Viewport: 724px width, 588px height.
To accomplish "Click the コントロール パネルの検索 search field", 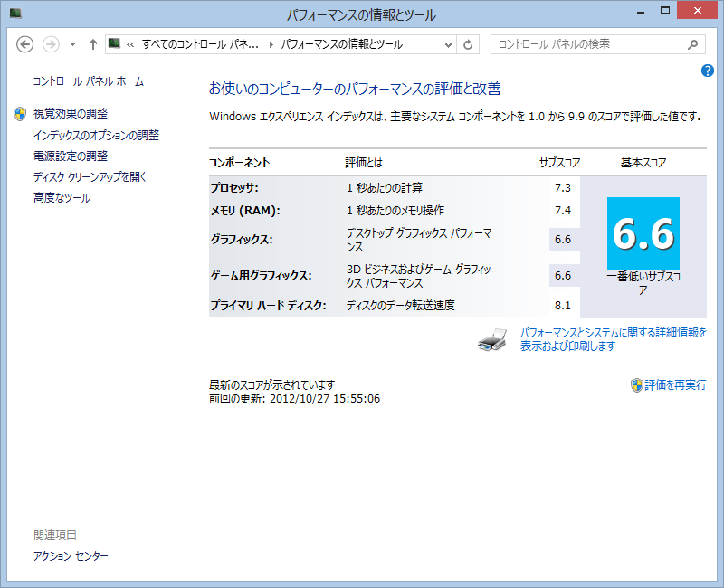I will pyautogui.click(x=597, y=44).
